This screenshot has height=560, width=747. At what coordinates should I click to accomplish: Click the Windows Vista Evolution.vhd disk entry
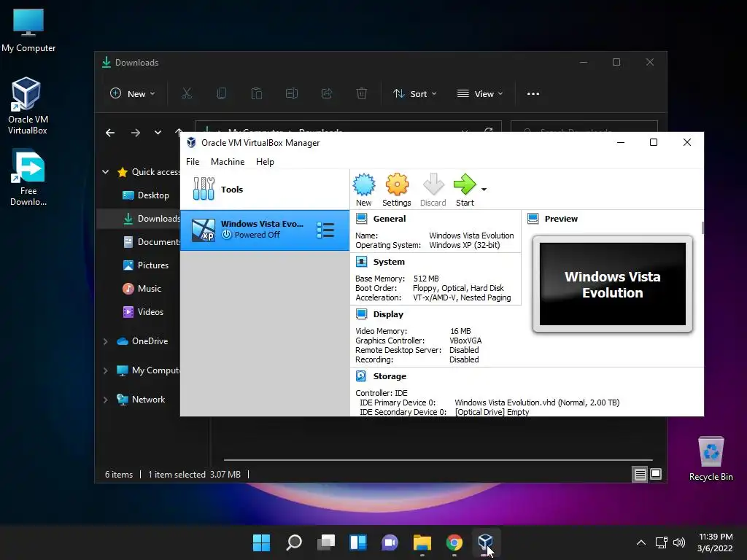[537, 402]
